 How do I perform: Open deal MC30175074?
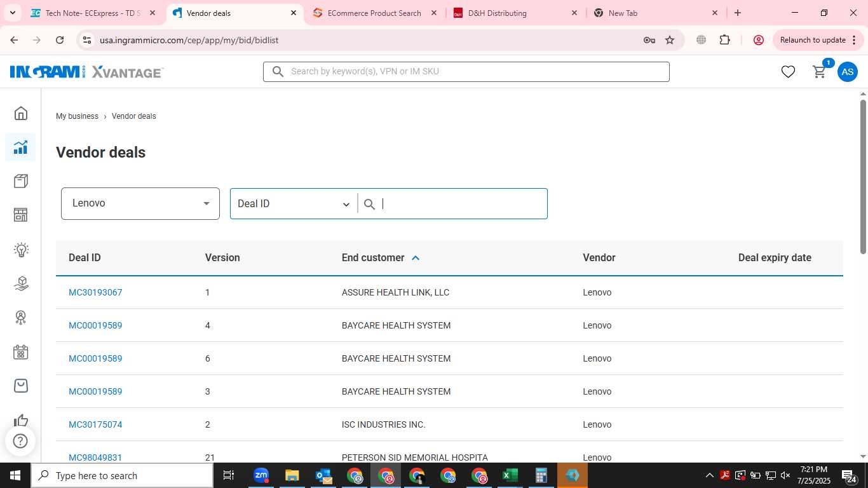click(x=95, y=424)
